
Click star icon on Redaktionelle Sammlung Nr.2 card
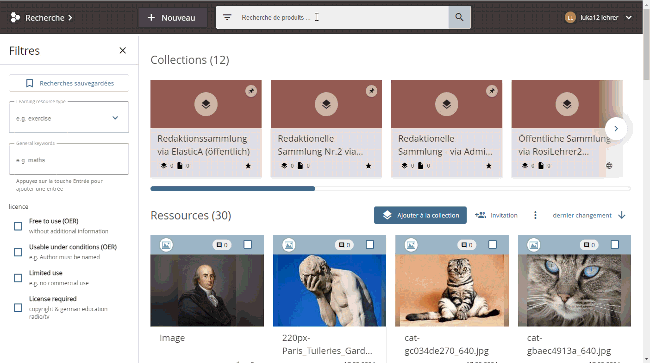[369, 166]
